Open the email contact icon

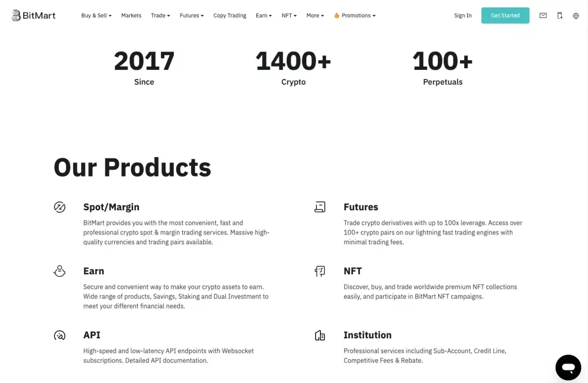tap(543, 16)
